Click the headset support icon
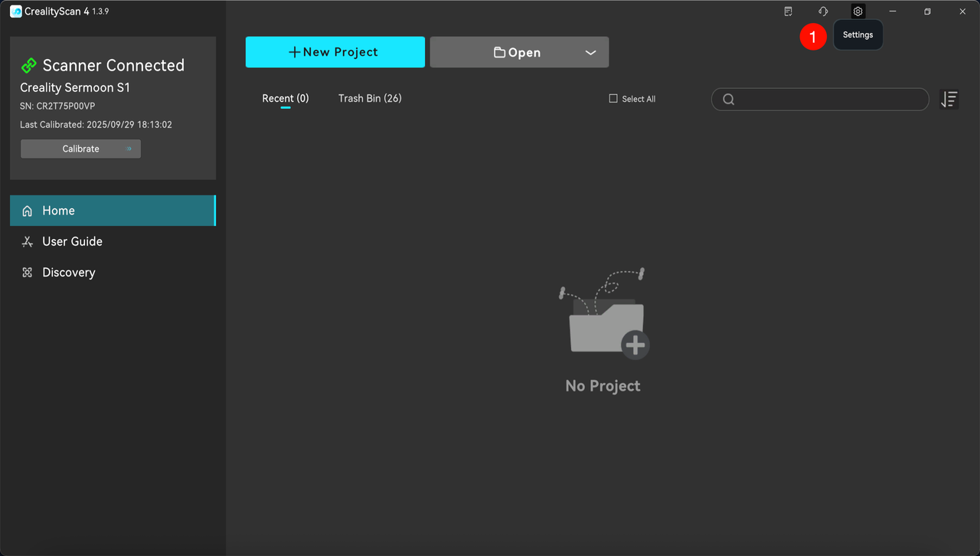This screenshot has height=556, width=980. click(822, 11)
